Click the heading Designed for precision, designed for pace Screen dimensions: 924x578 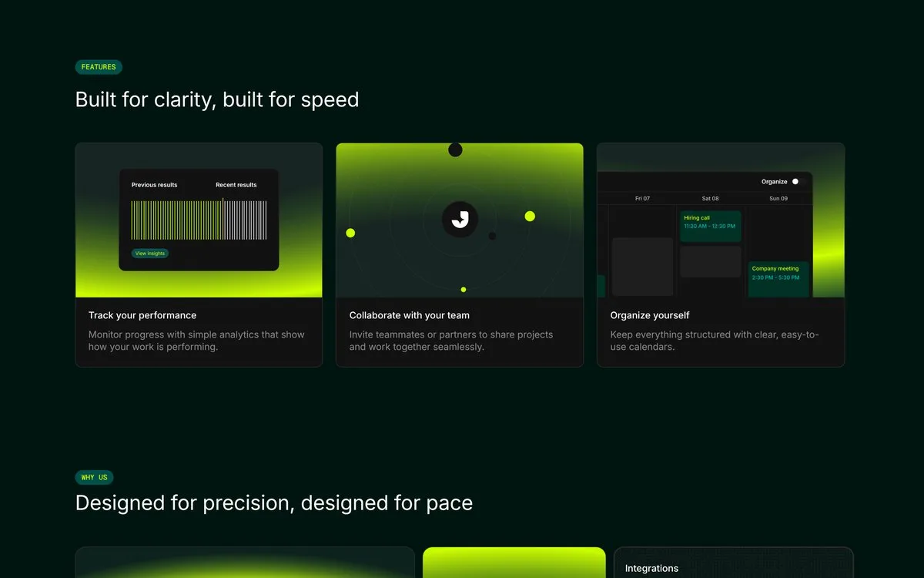click(274, 503)
